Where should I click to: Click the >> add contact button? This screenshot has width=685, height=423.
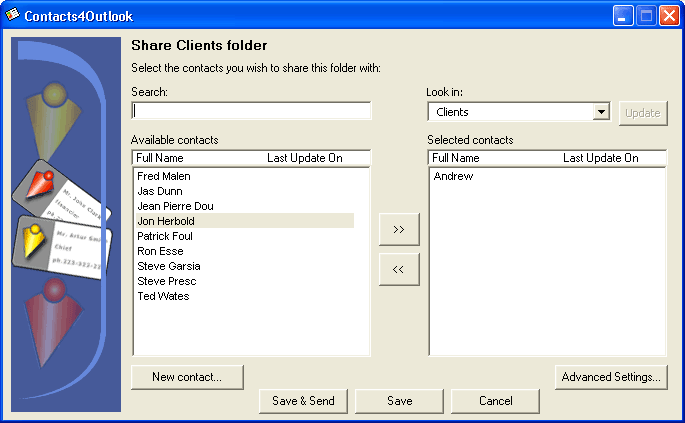[x=399, y=229]
